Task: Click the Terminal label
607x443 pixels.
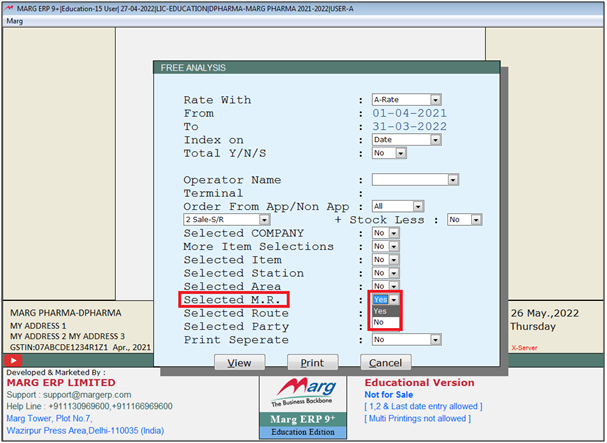Action: 213,193
